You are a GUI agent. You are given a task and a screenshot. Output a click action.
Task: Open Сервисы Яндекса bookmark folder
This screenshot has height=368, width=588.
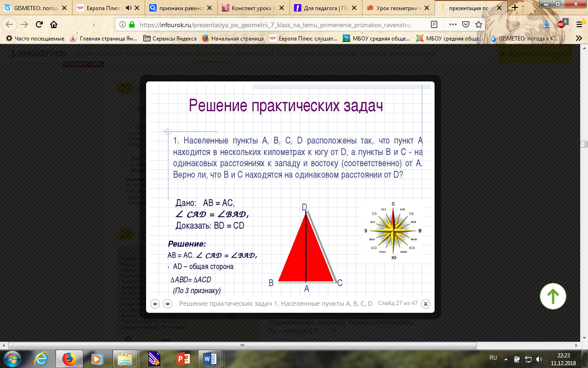point(170,39)
